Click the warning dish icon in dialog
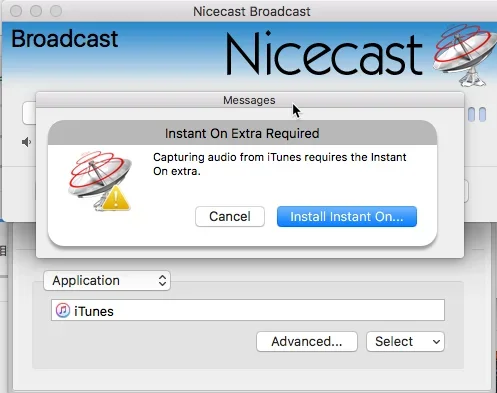This screenshot has height=393, width=497. pyautogui.click(x=99, y=182)
